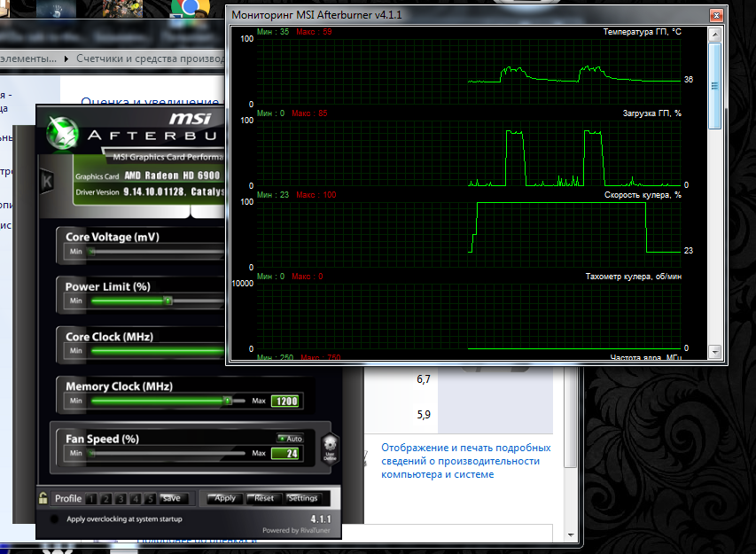Reset Afterburner values to default
The height and width of the screenshot is (554, 756).
(x=264, y=498)
